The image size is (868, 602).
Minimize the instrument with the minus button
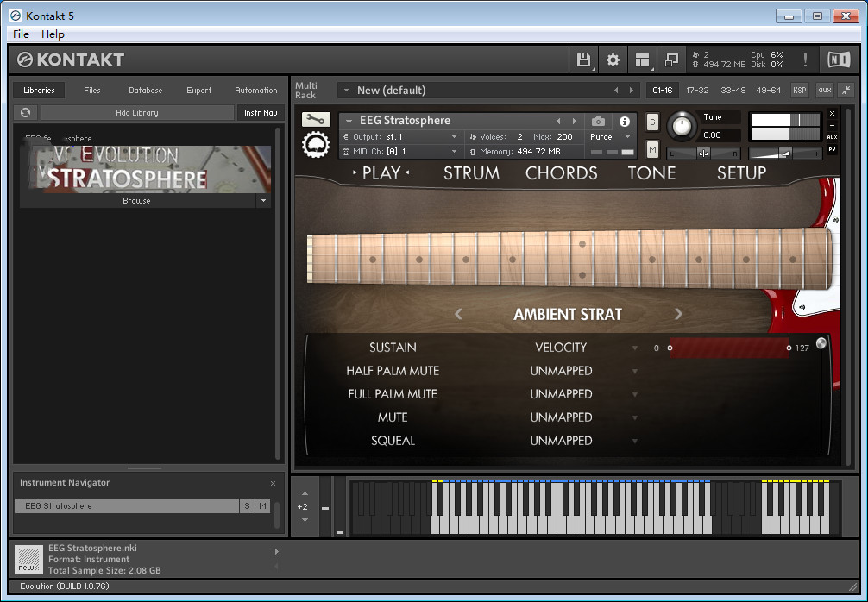point(832,126)
